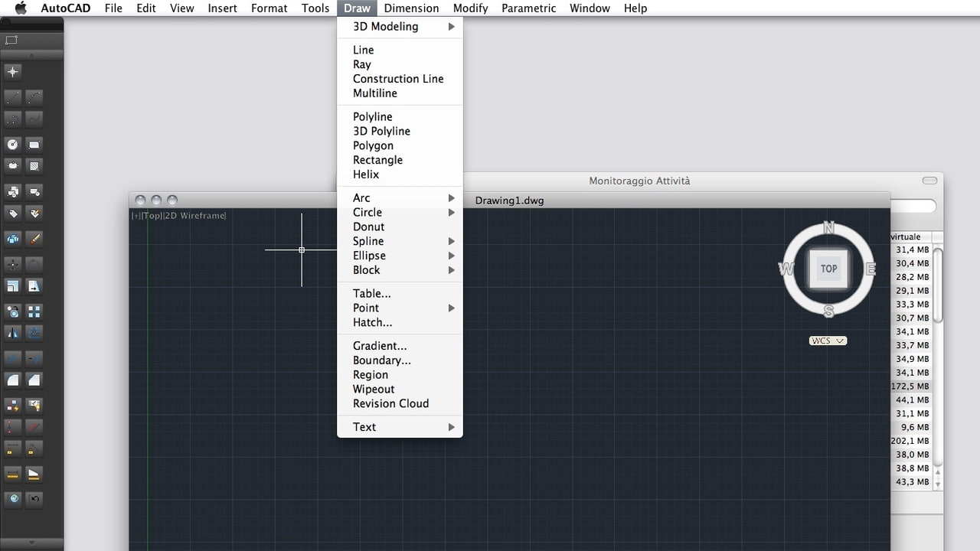The image size is (980, 551).
Task: Click the S compass direction on the ViewCube
Action: click(828, 311)
